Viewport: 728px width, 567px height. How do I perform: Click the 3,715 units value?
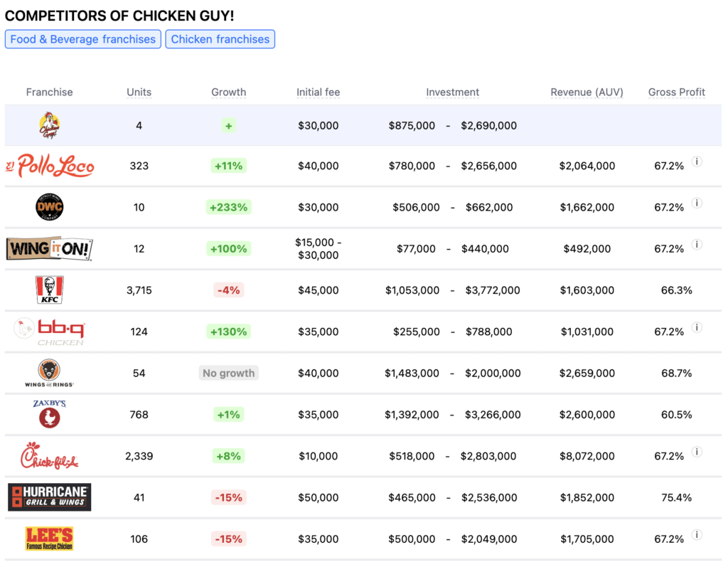point(139,290)
